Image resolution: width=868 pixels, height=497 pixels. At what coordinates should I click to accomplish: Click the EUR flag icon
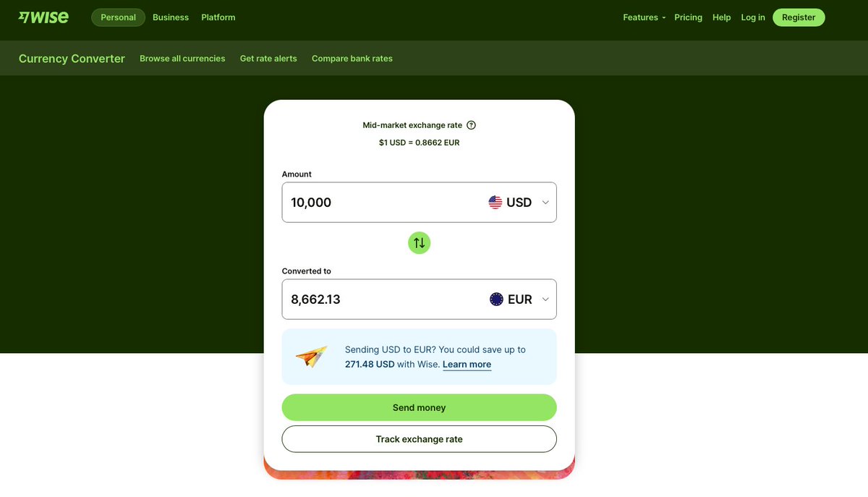coord(496,300)
